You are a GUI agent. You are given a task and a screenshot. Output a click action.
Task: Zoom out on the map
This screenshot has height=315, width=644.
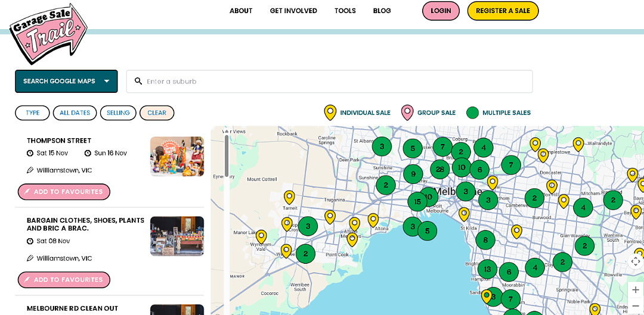(636, 306)
